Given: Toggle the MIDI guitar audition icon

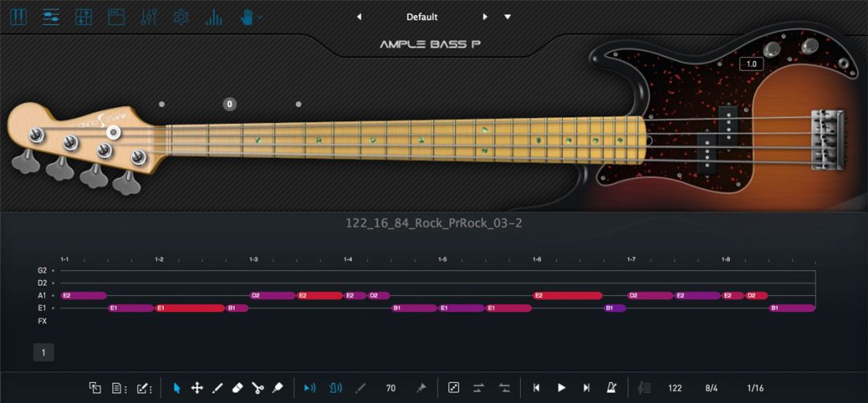Looking at the screenshot, I should pos(335,388).
